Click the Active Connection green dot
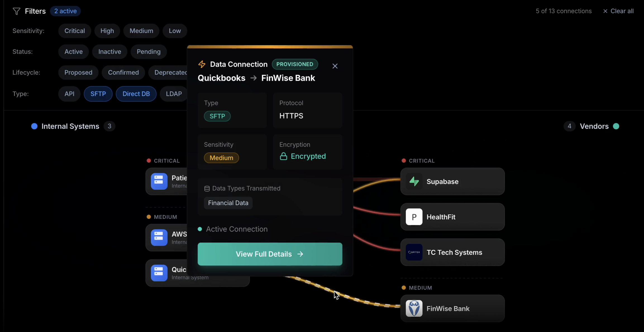Viewport: 644px width, 332px height. coord(200,229)
